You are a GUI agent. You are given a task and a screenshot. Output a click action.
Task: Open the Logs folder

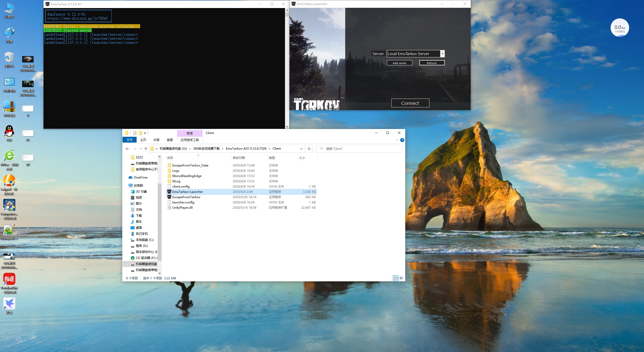coord(242,170)
